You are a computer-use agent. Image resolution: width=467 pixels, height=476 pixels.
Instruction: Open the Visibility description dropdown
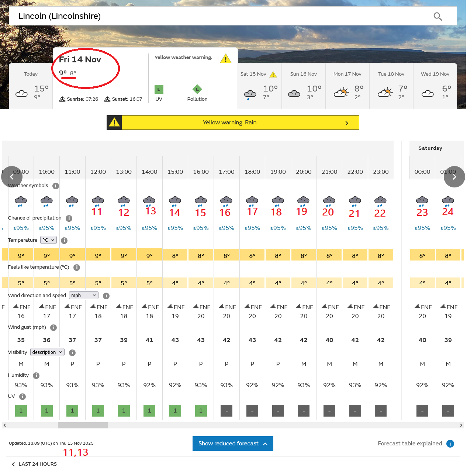pos(47,352)
